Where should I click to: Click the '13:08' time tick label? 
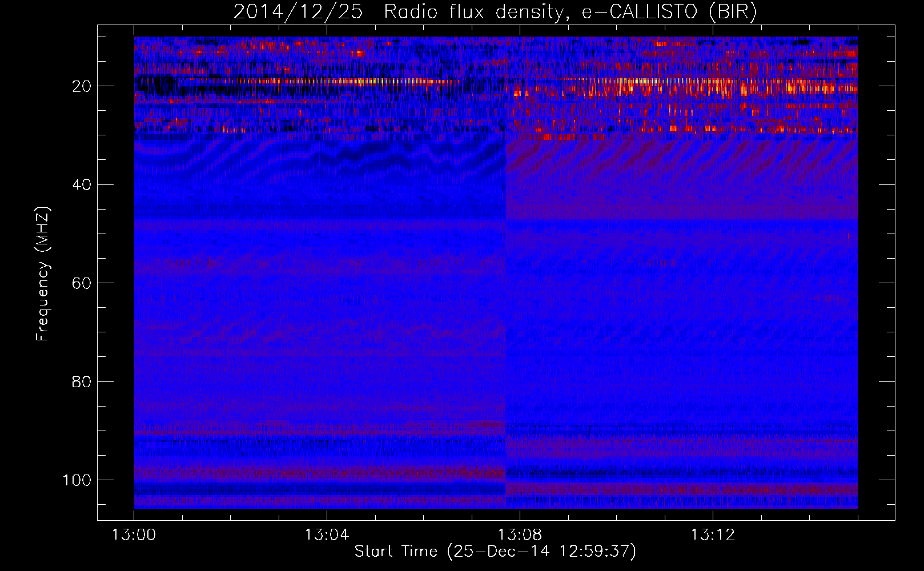tap(520, 535)
